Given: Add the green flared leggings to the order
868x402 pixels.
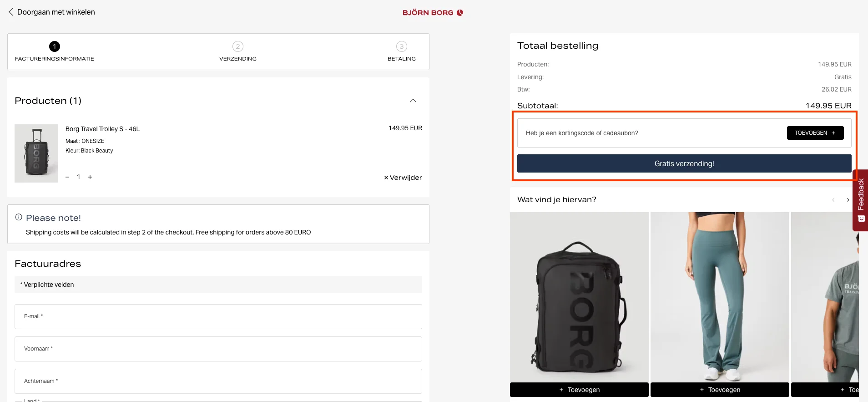Looking at the screenshot, I should tap(720, 390).
